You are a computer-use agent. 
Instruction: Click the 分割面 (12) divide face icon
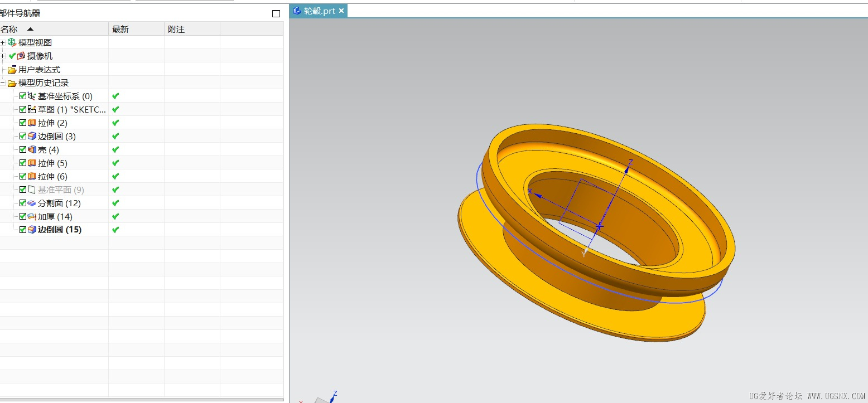coord(32,203)
